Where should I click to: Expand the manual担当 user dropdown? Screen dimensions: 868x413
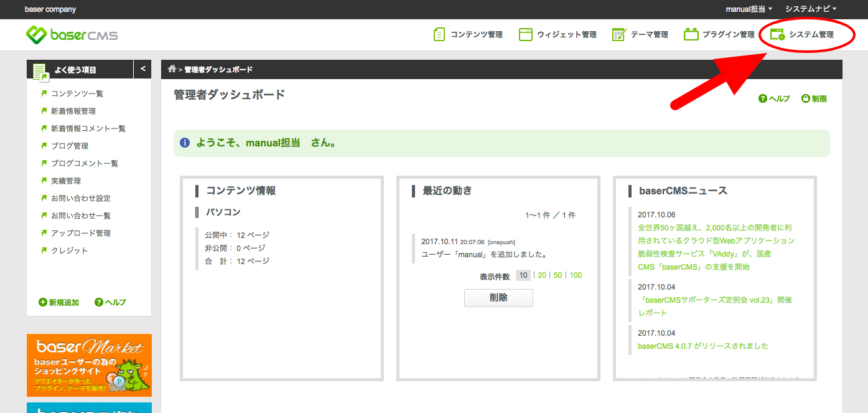[x=749, y=9]
